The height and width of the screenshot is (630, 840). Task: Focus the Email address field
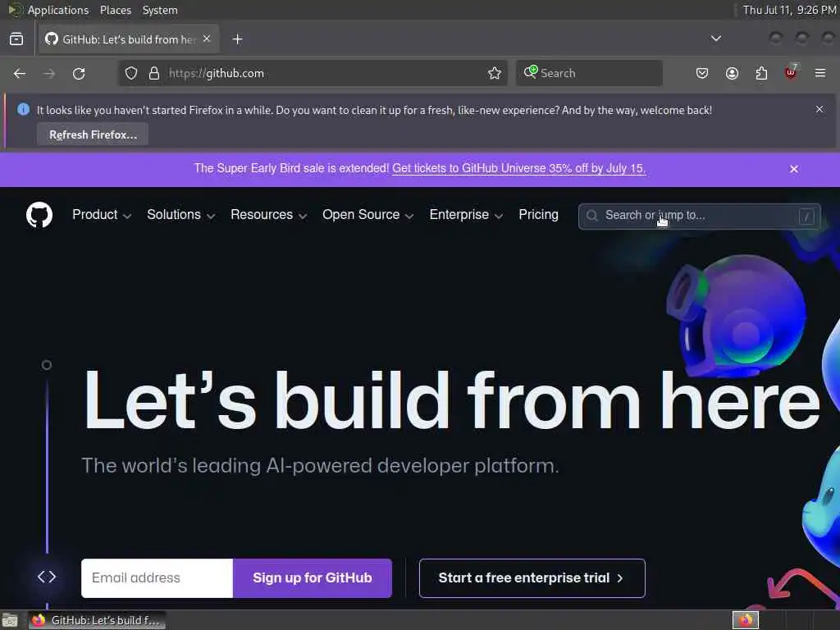[157, 578]
